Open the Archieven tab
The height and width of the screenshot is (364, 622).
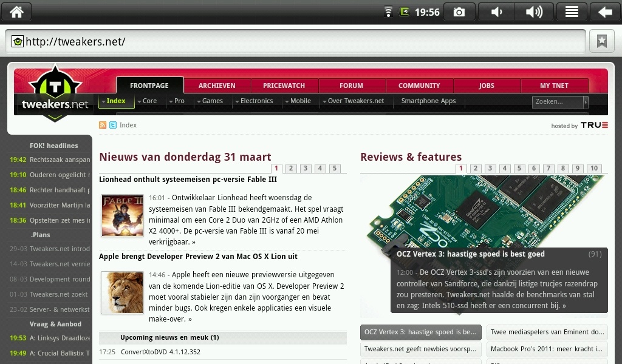[217, 86]
